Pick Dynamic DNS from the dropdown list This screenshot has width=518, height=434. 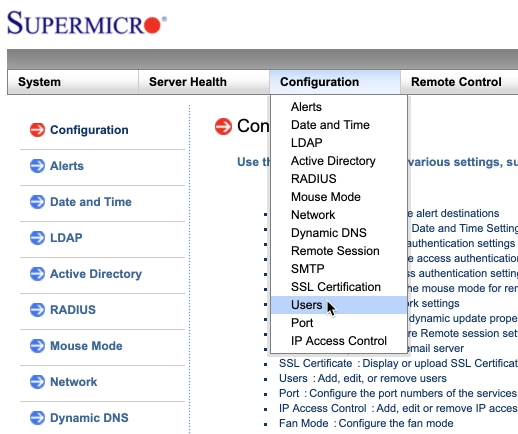pos(329,233)
